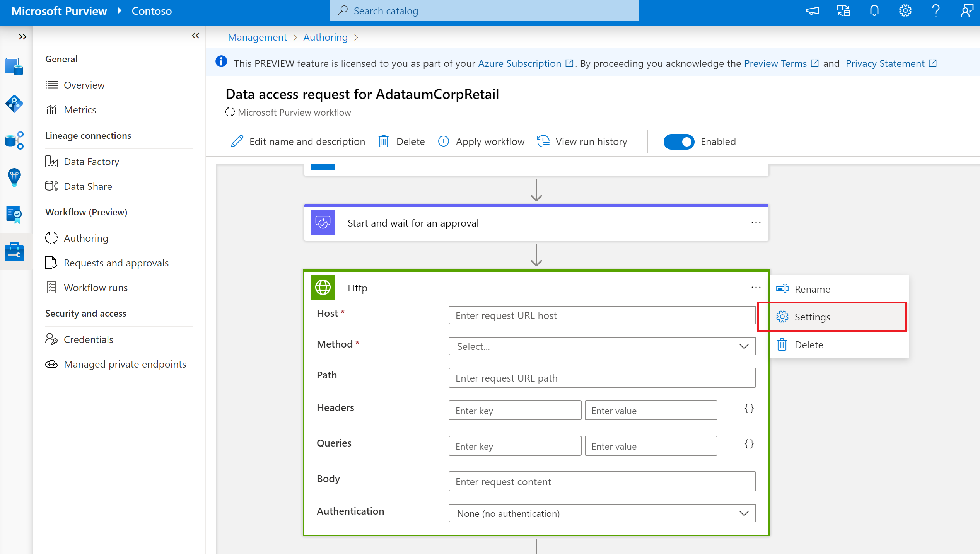Click Delete in the Http context menu
Viewport: 980px width, 554px height.
click(x=808, y=344)
